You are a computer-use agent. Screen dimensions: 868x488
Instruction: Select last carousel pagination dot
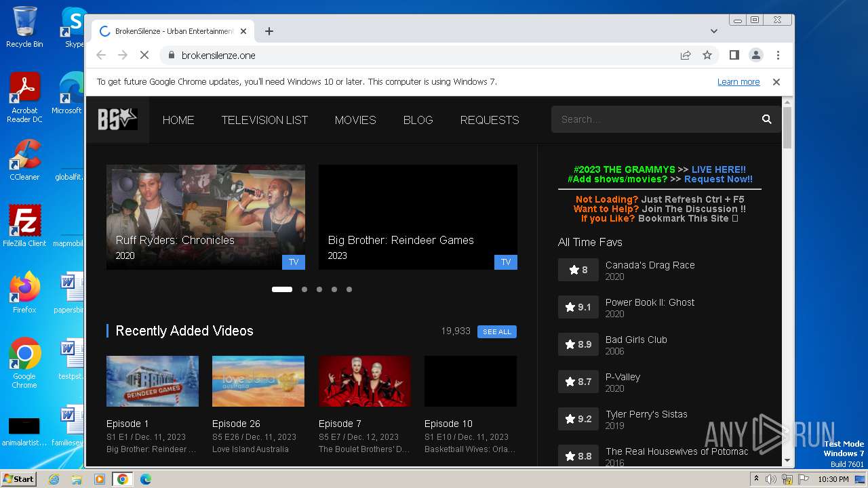[x=349, y=289]
